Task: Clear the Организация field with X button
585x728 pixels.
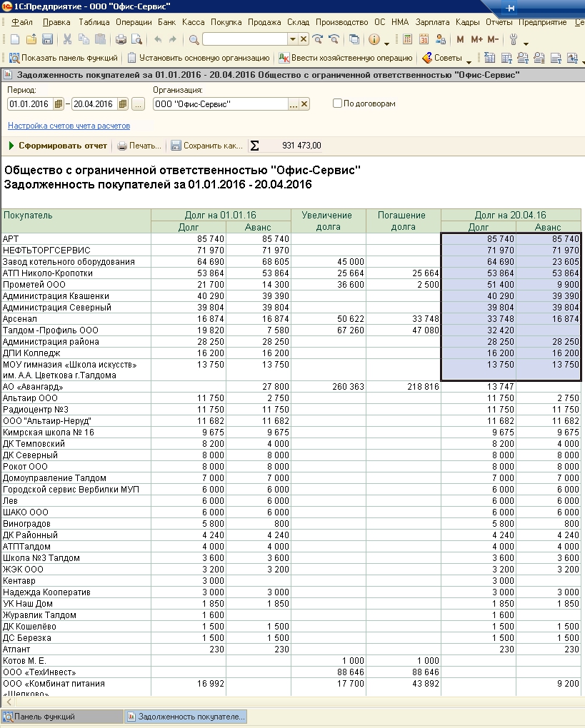Action: pyautogui.click(x=304, y=104)
